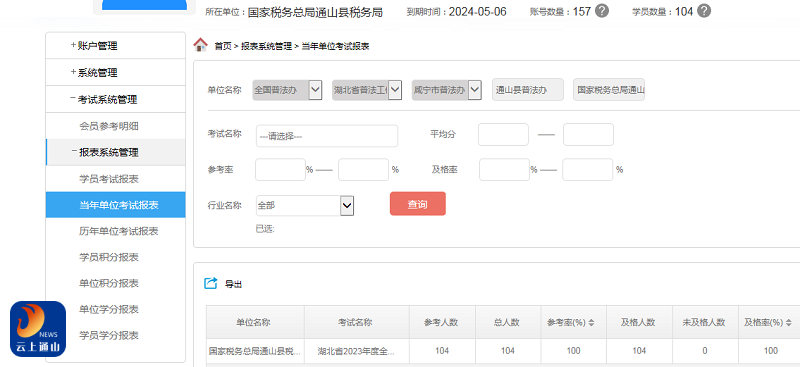
Task: Open 学员积分报表 in sidebar
Action: [109, 257]
